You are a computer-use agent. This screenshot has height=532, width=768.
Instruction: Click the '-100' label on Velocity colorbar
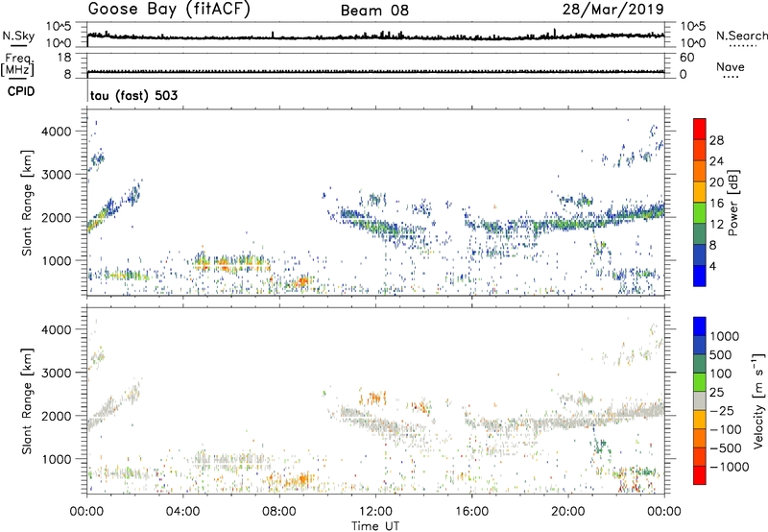tap(726, 429)
